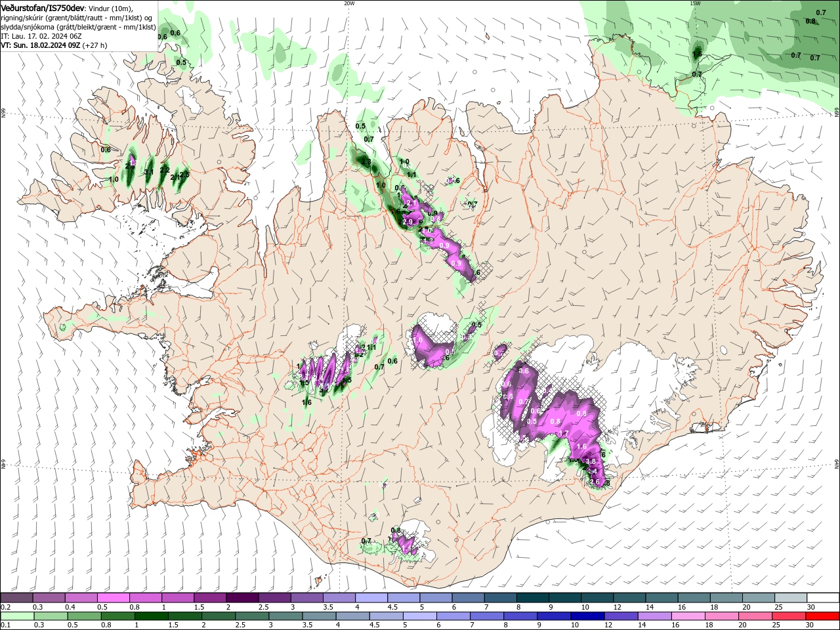
Task: Click the dark teal 8–9 snow swatch
Action: click(532, 598)
